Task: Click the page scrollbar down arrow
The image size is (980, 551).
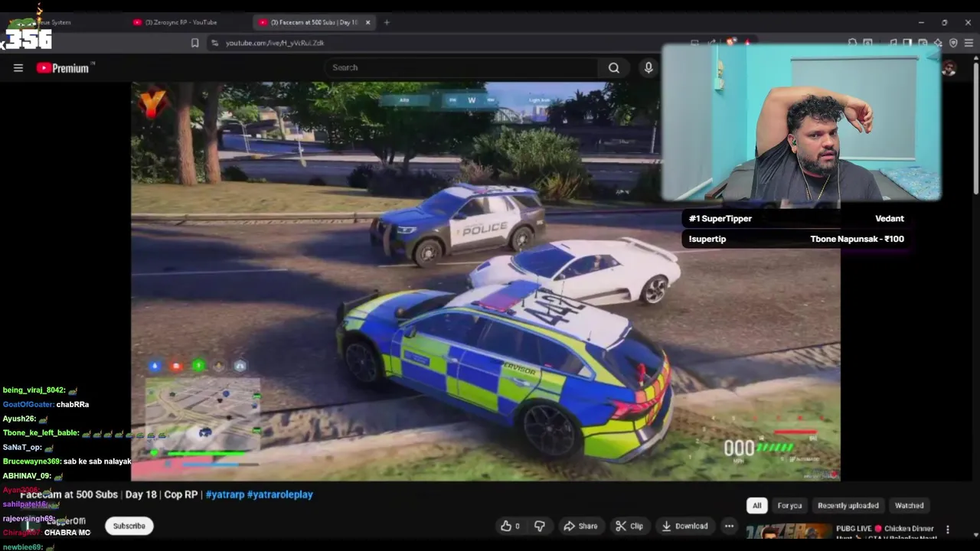Action: (x=975, y=534)
